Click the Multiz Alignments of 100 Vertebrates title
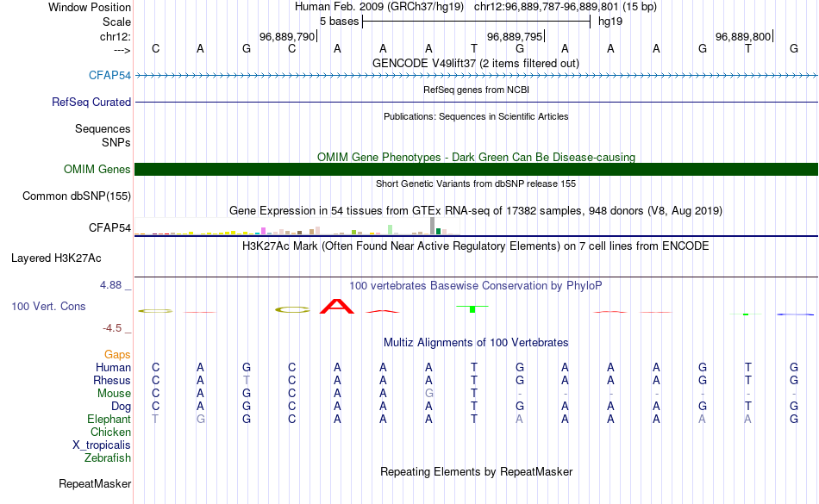 pos(476,342)
